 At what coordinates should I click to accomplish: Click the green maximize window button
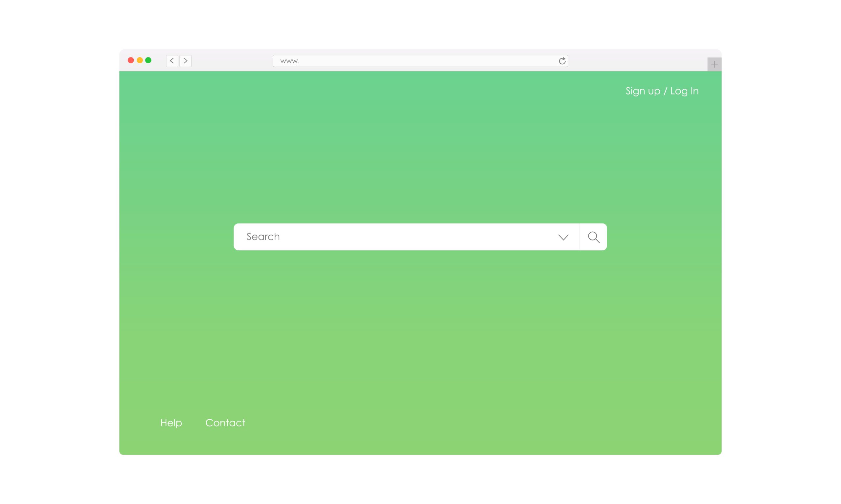149,60
